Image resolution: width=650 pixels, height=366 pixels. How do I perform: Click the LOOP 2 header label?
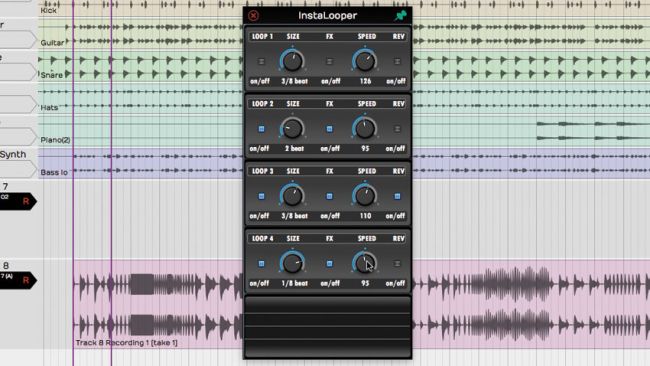[x=262, y=104]
